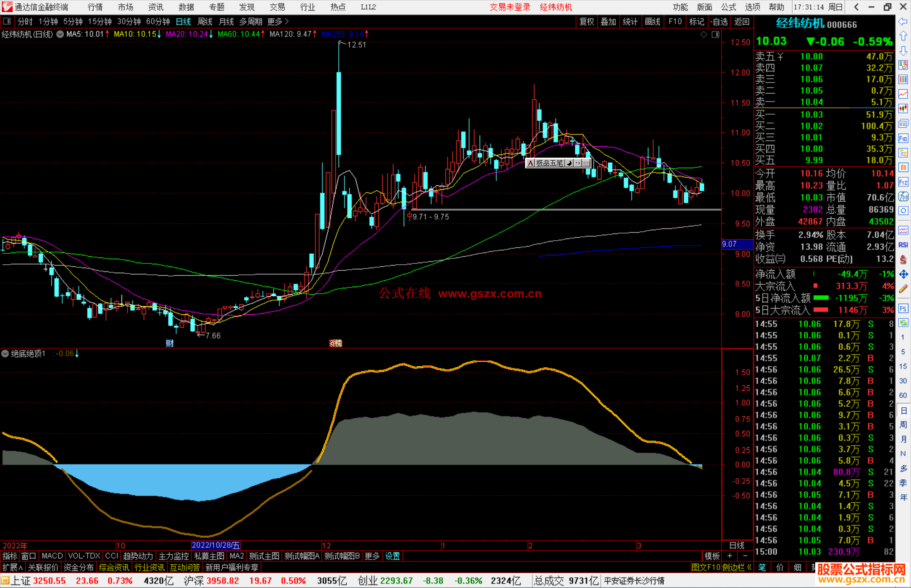The image size is (911, 588).
Task: Click the blue left arrow sidebar icon
Action: coord(903,21)
